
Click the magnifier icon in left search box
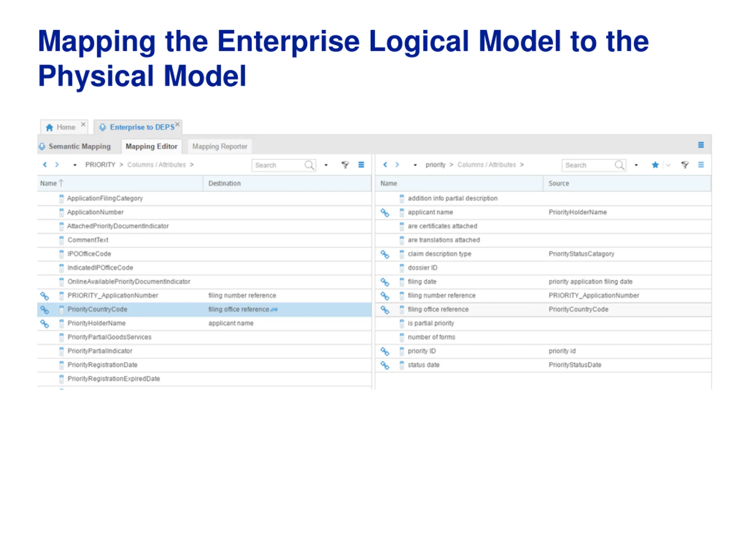tap(309, 165)
